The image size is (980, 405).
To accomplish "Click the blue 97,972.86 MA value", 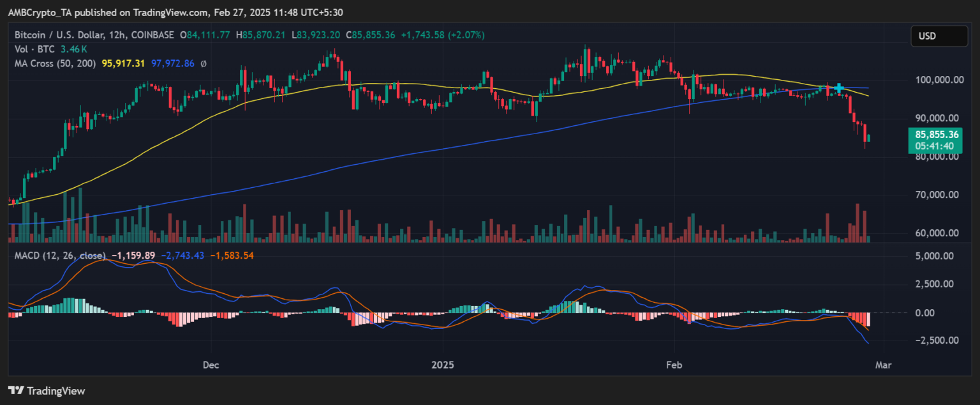I will pos(172,64).
